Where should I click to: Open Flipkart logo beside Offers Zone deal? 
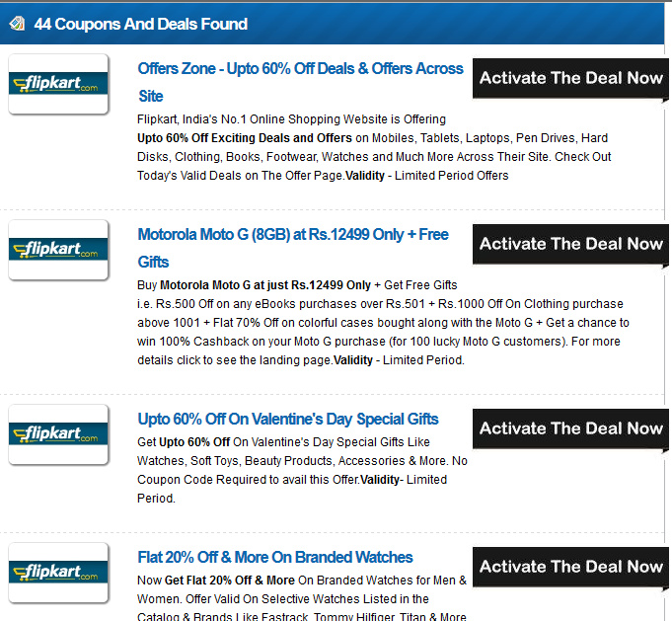[x=58, y=84]
